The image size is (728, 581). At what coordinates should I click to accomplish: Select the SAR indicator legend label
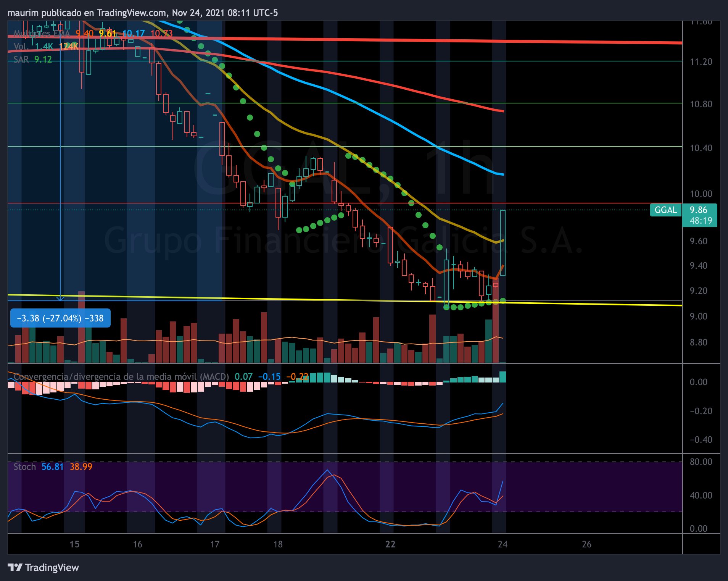(x=21, y=60)
